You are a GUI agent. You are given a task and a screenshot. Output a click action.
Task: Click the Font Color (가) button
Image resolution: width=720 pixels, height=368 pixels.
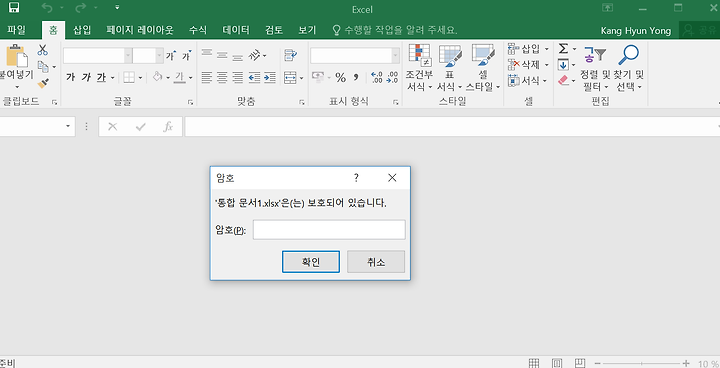coord(180,77)
